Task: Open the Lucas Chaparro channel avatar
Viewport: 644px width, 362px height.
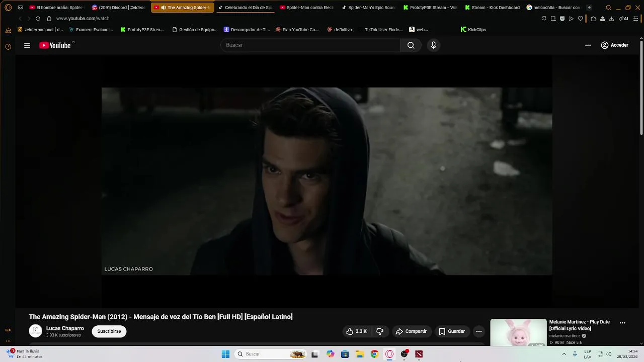Action: click(35, 331)
